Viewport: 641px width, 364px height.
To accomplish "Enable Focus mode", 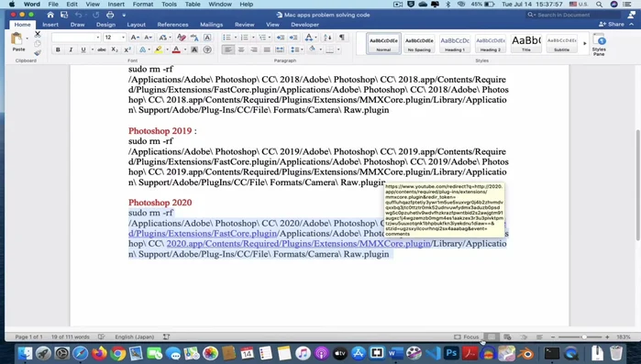I will click(467, 337).
